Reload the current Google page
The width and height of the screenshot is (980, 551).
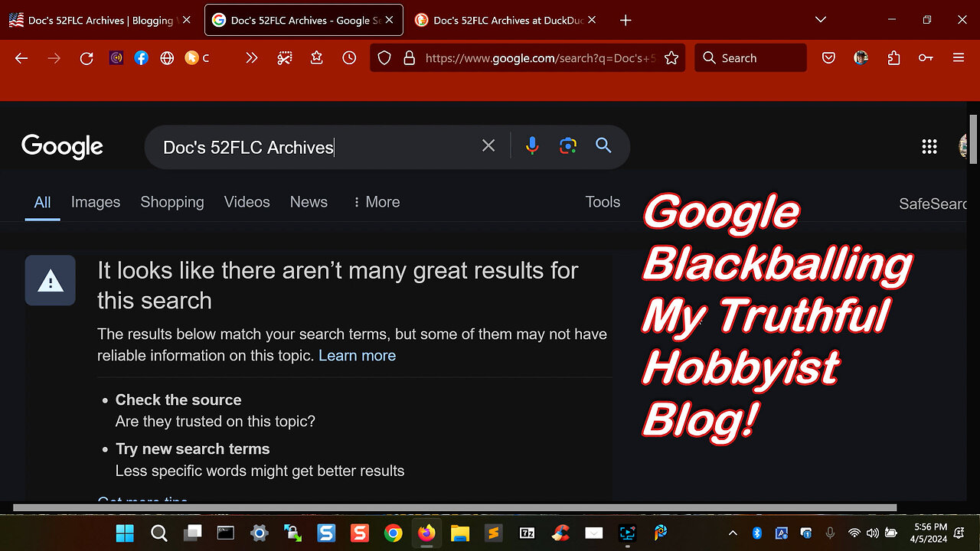click(87, 58)
